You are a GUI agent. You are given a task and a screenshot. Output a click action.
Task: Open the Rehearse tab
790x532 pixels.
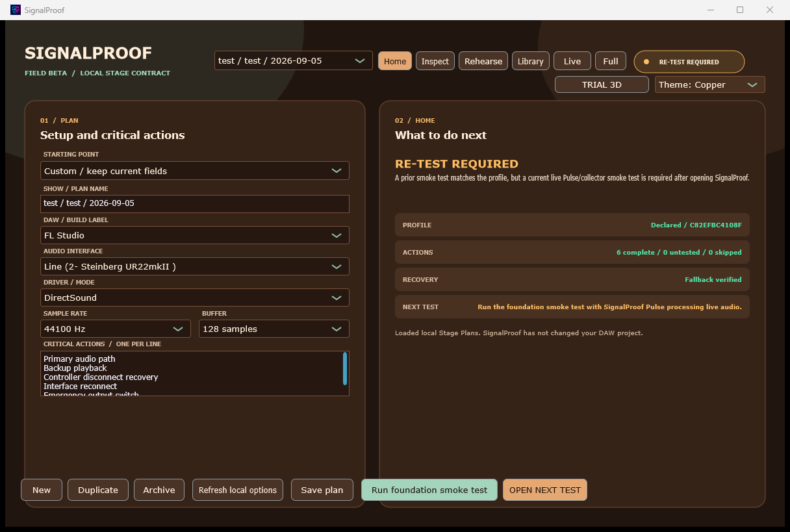click(483, 61)
